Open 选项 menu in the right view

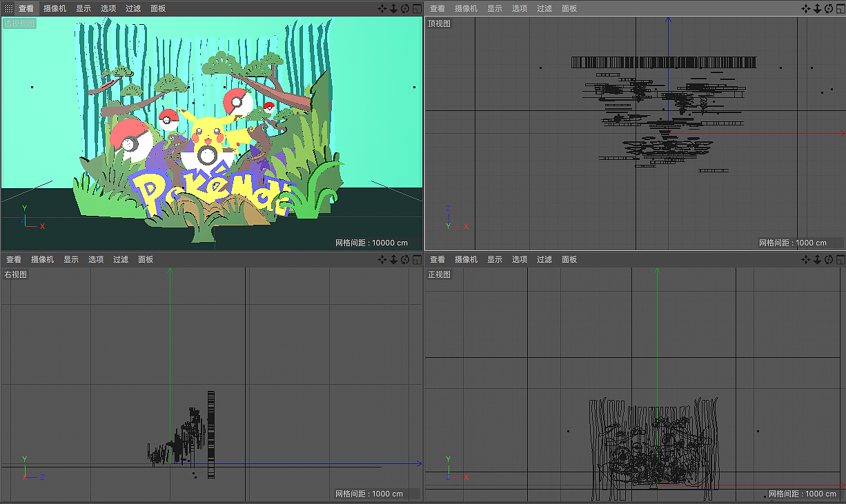(x=96, y=259)
